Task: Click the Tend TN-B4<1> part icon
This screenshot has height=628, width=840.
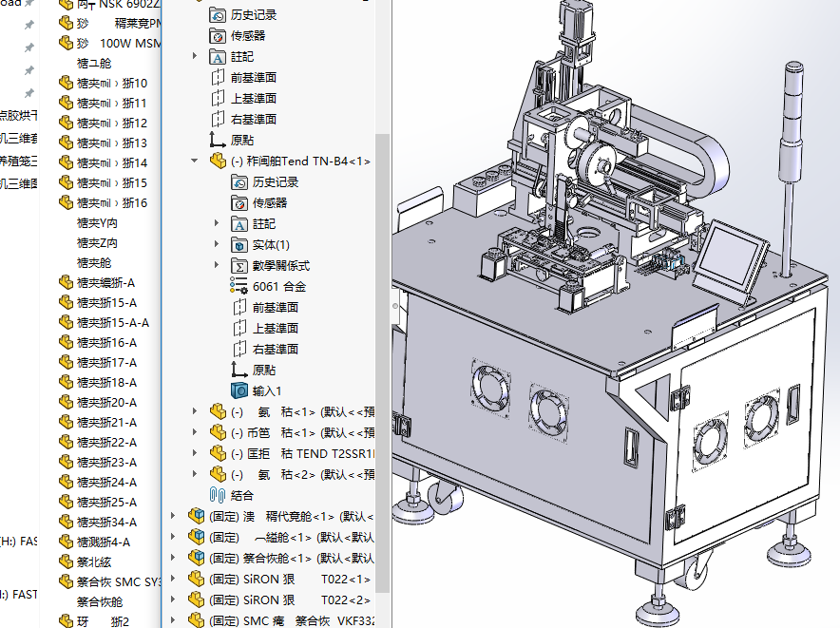Action: point(218,161)
